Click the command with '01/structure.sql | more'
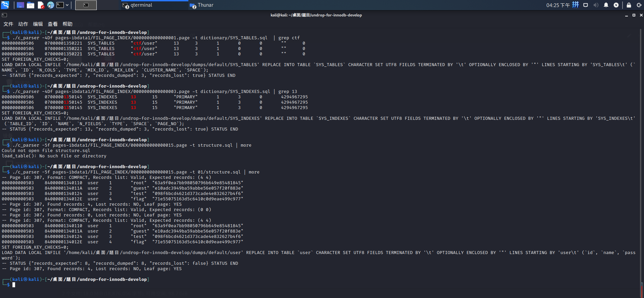 click(136, 172)
